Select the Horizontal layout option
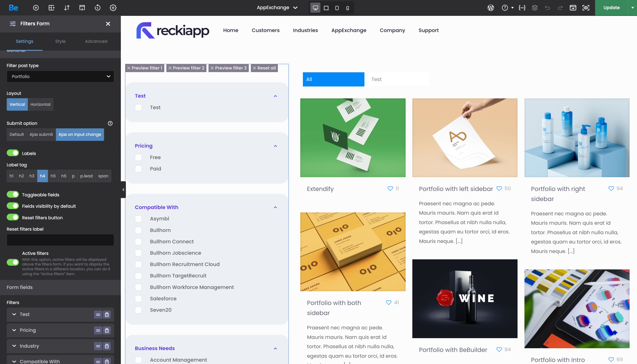Screen dimensions: 637x364 (x=40, y=104)
